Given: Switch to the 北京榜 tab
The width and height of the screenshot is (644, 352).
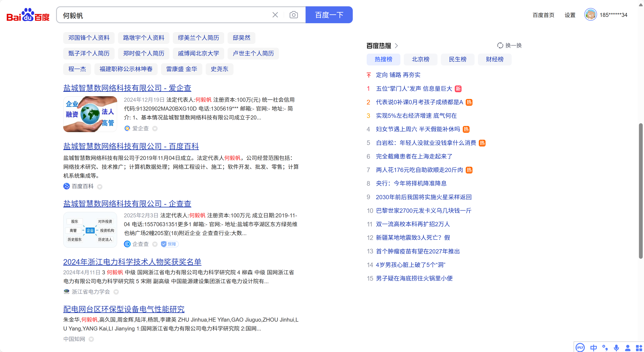Looking at the screenshot, I should (420, 59).
